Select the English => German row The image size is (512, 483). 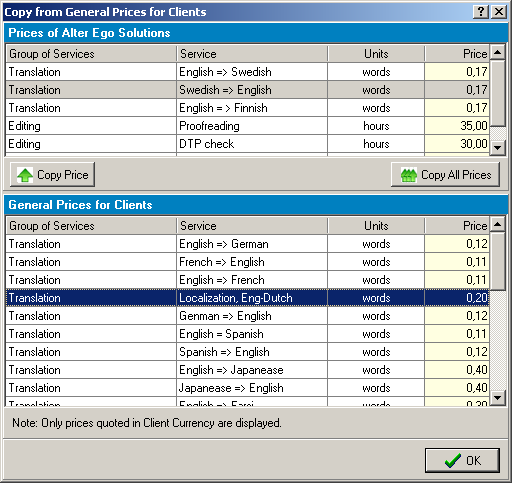coord(247,244)
